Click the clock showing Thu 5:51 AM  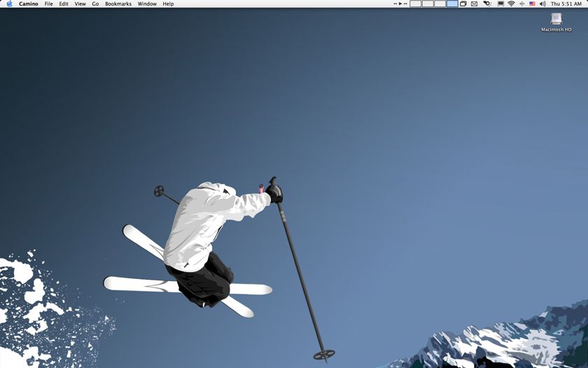coord(566,4)
